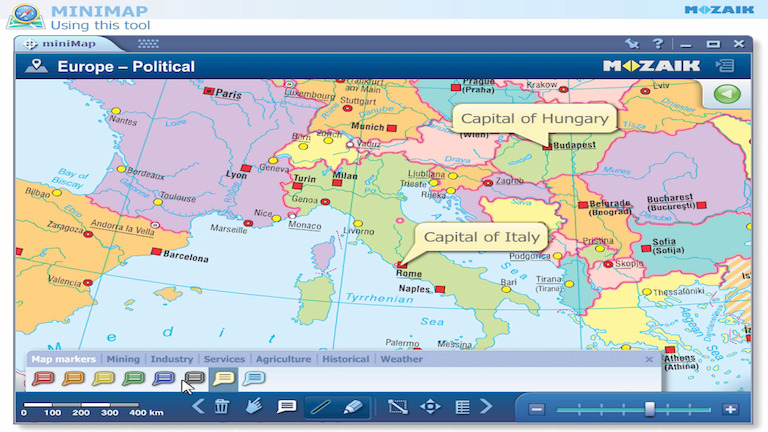
Task: Open the Agriculture tab
Action: (x=283, y=359)
